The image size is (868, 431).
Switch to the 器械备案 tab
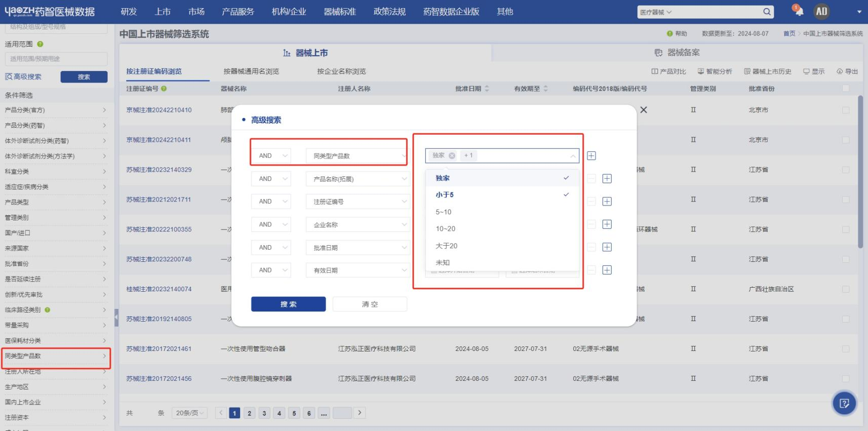[677, 53]
